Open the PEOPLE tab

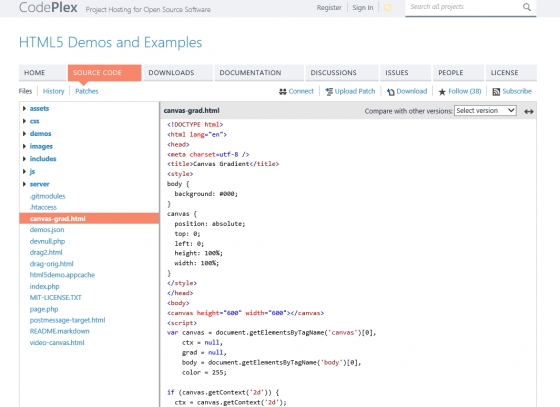point(459,73)
